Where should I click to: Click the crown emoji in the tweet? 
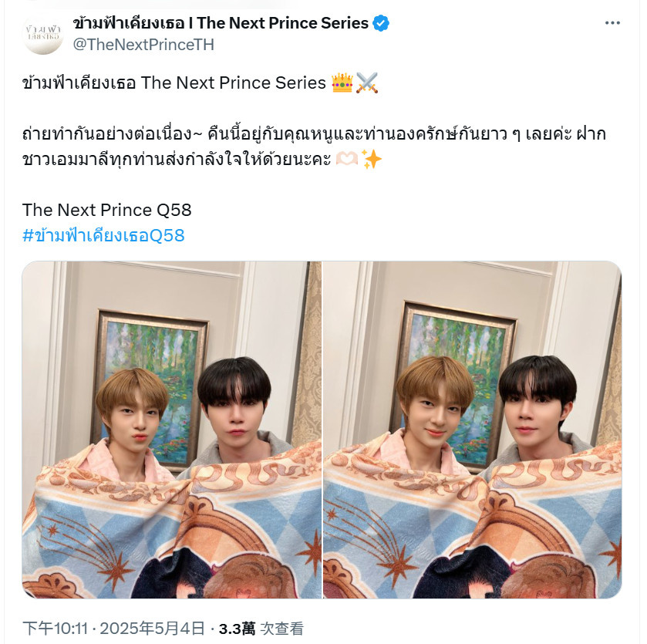coord(342,83)
